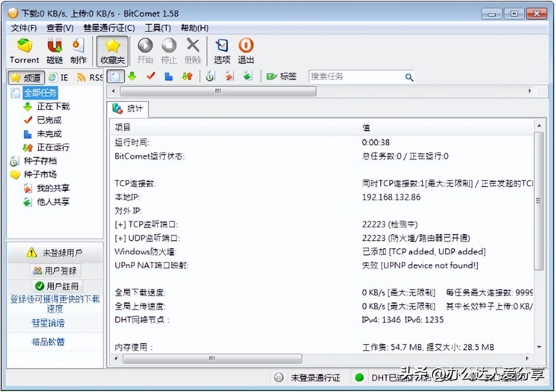This screenshot has width=556, height=392.
Task: Open the 文件(F) menu
Action: 24,28
